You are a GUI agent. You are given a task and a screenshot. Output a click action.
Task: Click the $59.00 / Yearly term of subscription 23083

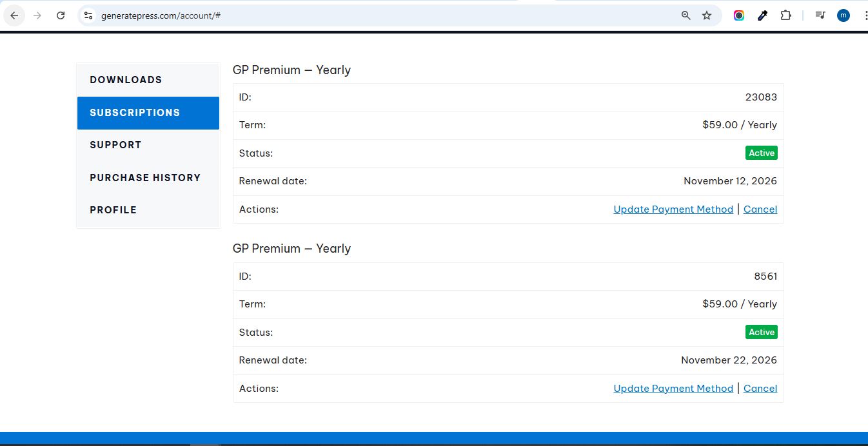[740, 125]
